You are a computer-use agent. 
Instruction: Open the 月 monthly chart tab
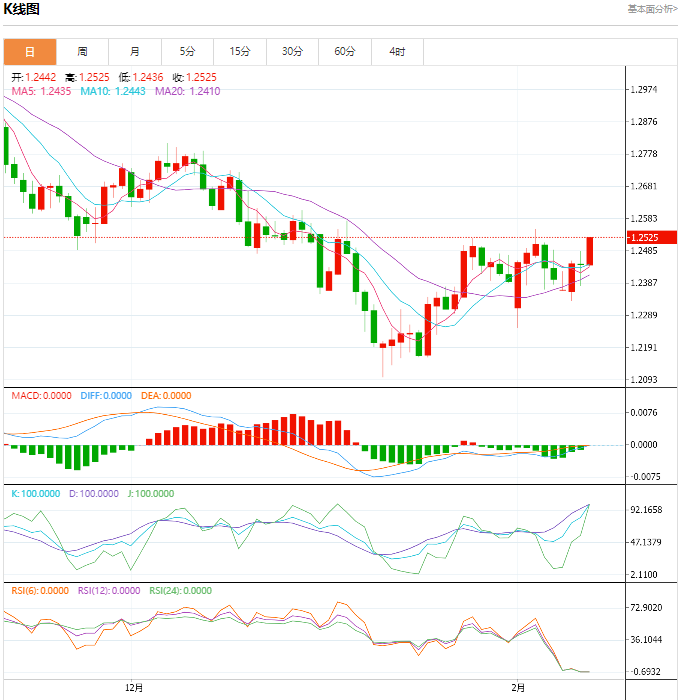pyautogui.click(x=135, y=52)
